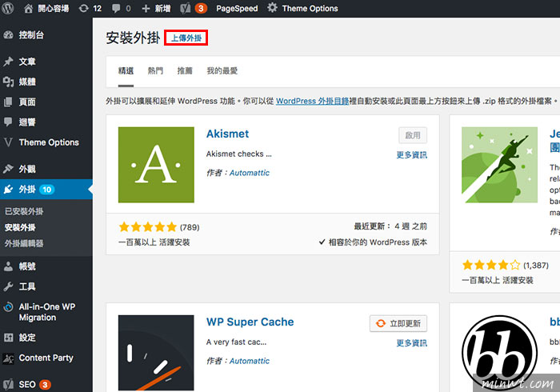This screenshot has width=560, height=392.
Task: Click the Theme Options gear icon in admin bar
Action: pyautogui.click(x=272, y=7)
